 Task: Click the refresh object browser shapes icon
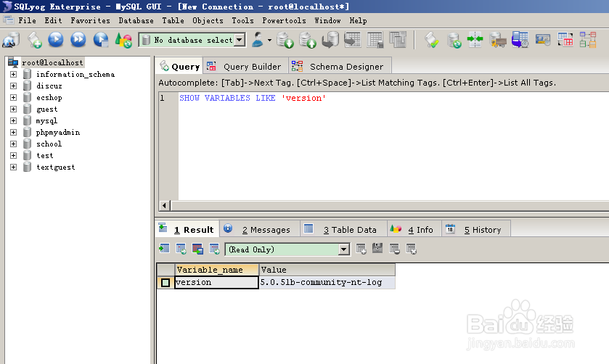[x=123, y=40]
